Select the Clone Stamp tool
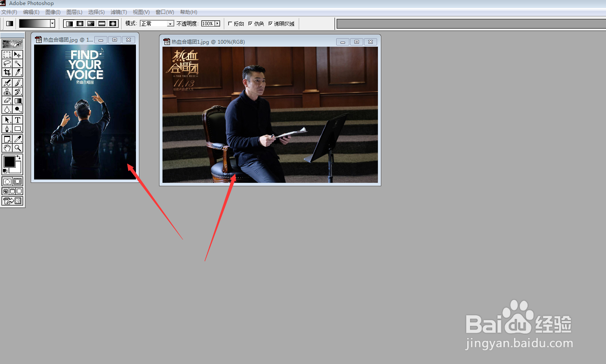The image size is (606, 364). pos(7,92)
